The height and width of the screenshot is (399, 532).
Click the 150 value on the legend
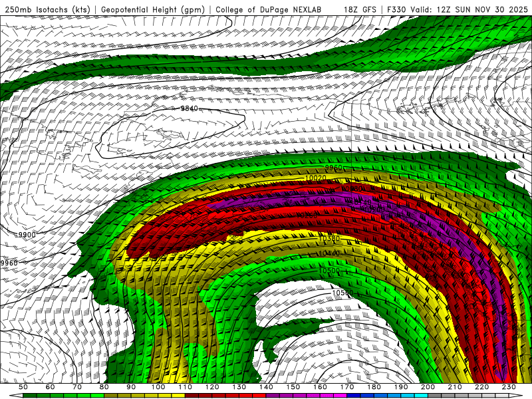coord(293,387)
